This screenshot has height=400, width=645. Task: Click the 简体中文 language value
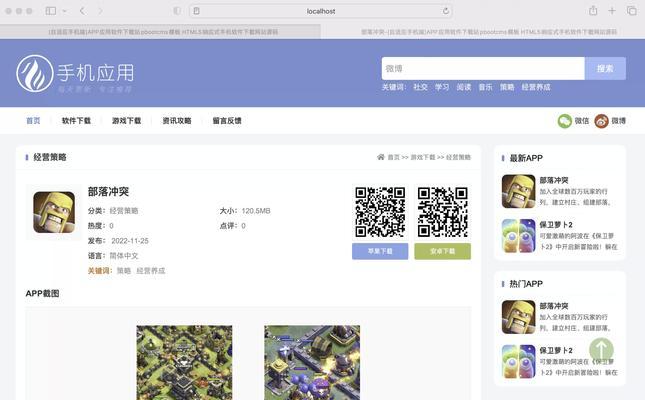click(x=124, y=256)
